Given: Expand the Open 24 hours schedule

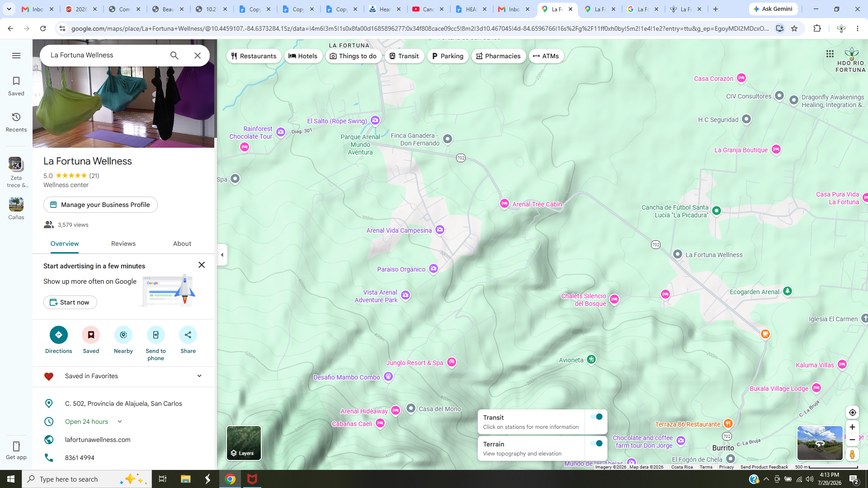Looking at the screenshot, I should pyautogui.click(x=120, y=422).
